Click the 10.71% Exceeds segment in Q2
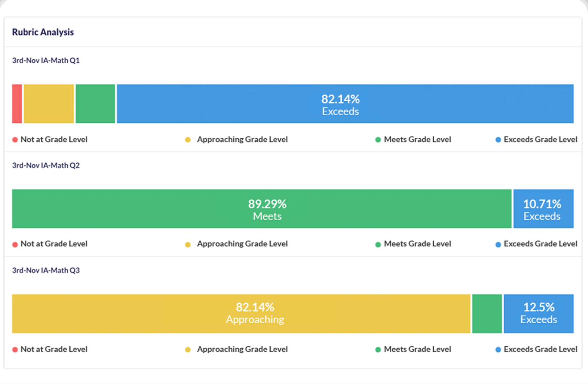 543,209
